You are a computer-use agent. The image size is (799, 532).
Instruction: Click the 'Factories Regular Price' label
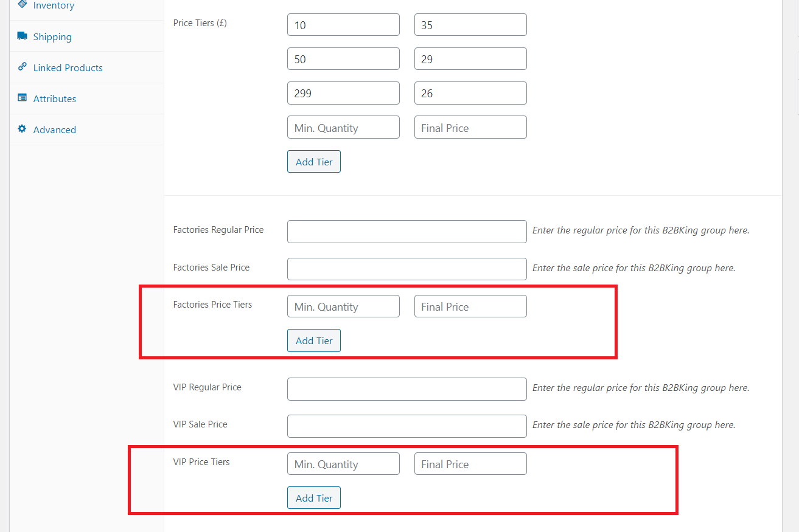coord(218,230)
